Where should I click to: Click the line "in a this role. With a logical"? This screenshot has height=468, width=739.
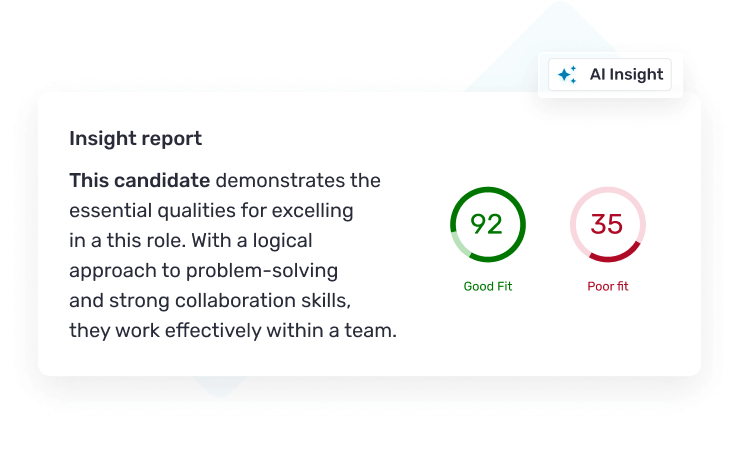(191, 241)
